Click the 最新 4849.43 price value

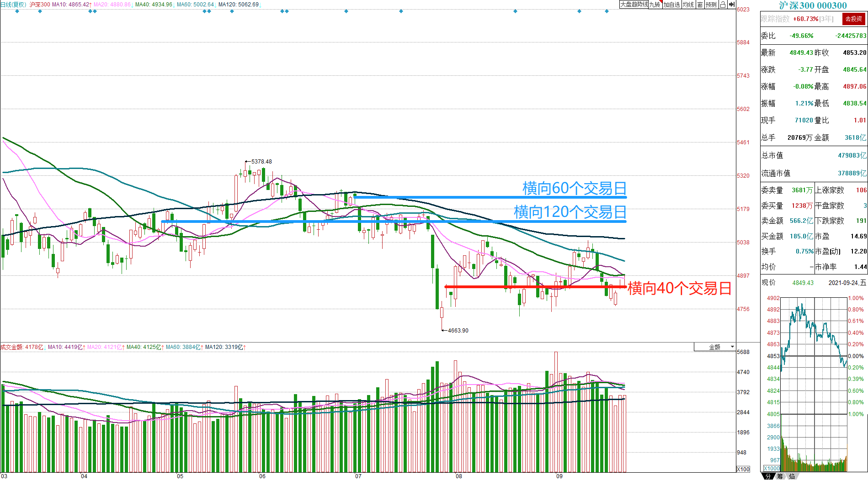pyautogui.click(x=801, y=53)
